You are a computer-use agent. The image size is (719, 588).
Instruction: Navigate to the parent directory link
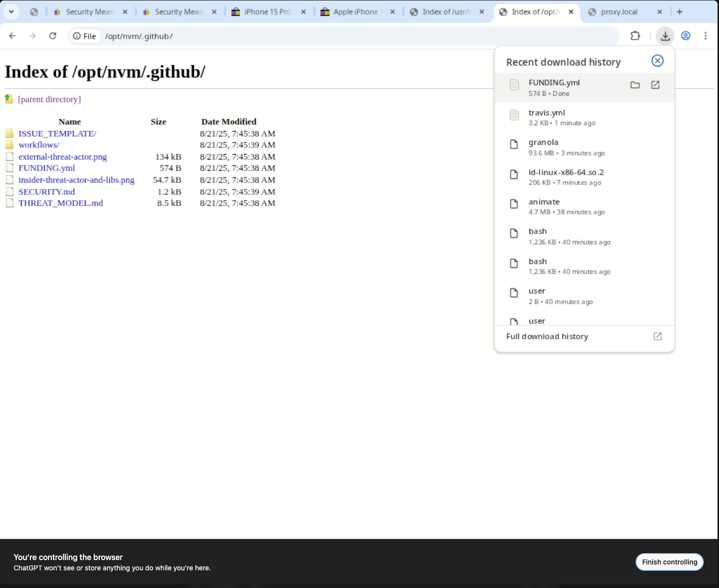coord(49,99)
